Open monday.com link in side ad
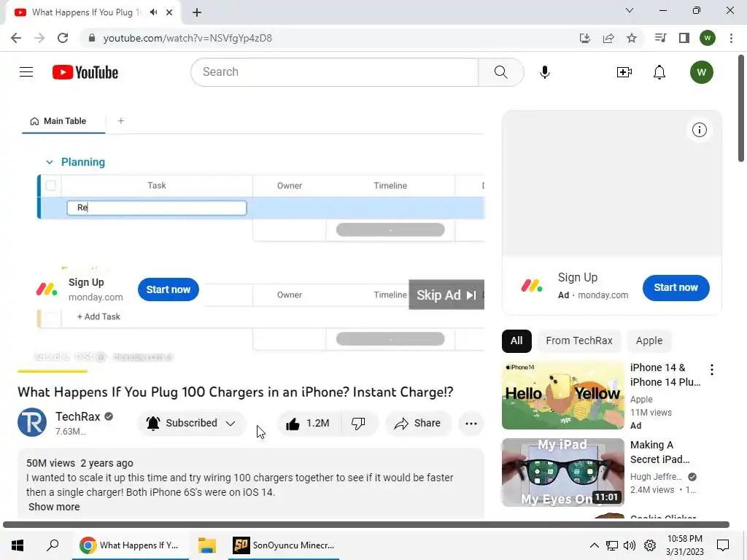747x560 pixels. [603, 295]
